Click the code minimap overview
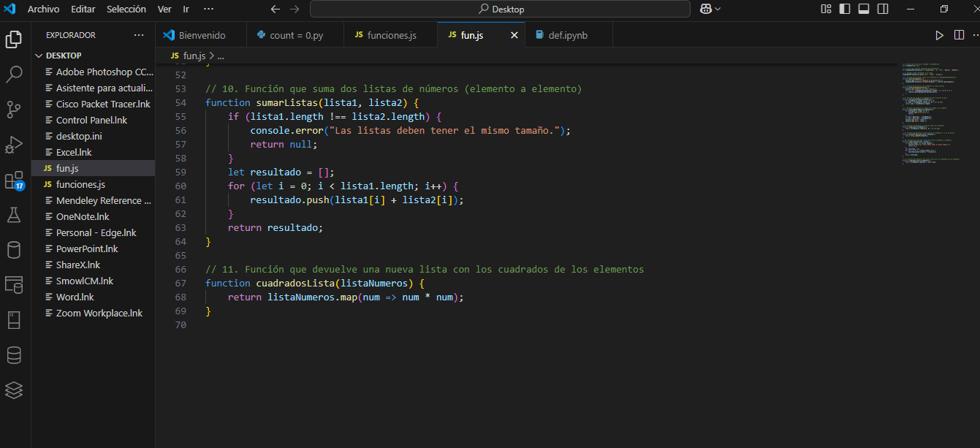This screenshot has width=980, height=448. tap(932, 113)
